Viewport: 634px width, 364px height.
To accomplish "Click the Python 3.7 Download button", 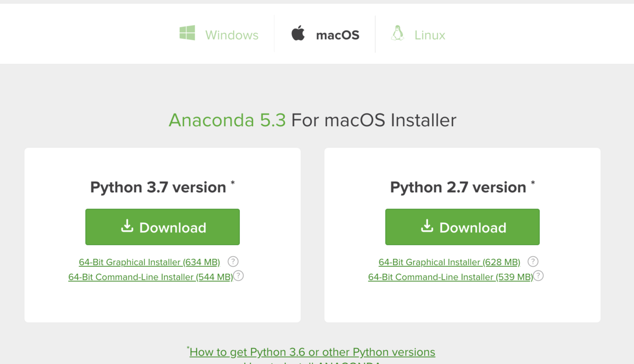I will pyautogui.click(x=163, y=227).
